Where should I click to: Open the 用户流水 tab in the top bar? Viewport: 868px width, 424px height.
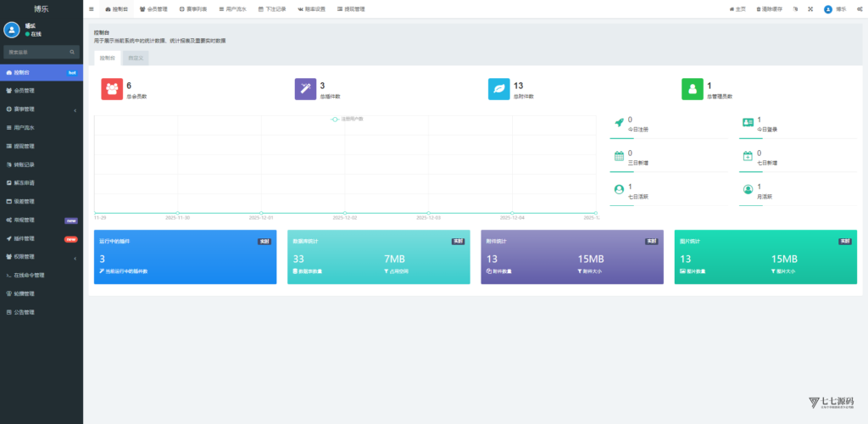click(x=232, y=9)
